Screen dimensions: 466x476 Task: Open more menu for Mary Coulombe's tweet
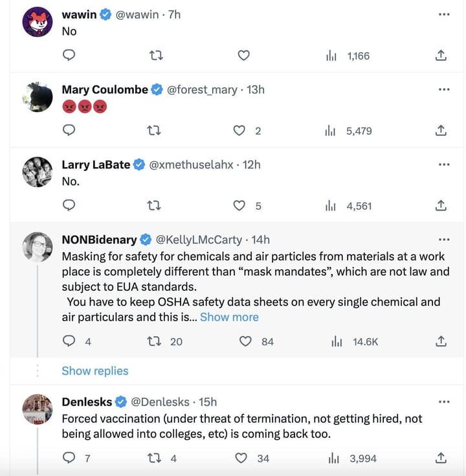[443, 89]
